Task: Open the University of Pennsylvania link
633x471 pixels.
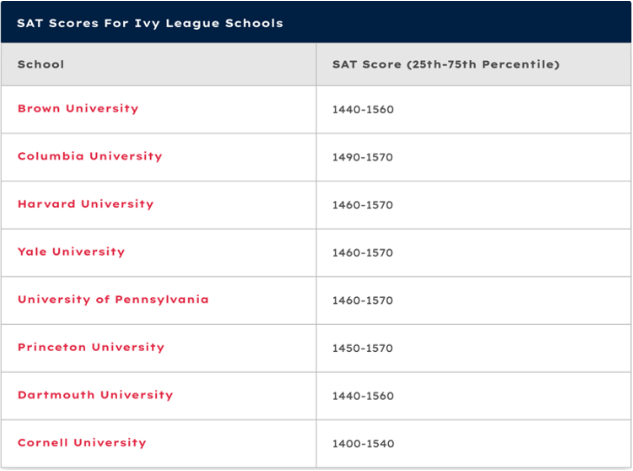Action: click(113, 299)
